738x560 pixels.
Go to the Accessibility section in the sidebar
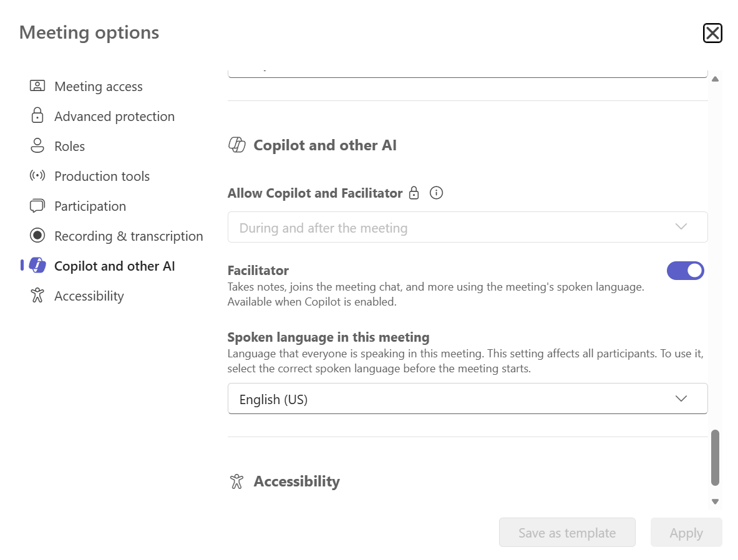coord(89,296)
